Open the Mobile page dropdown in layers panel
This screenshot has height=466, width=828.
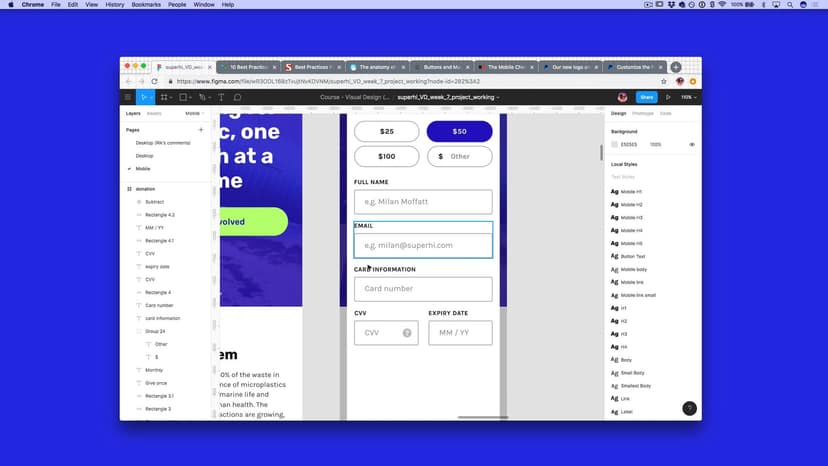194,113
